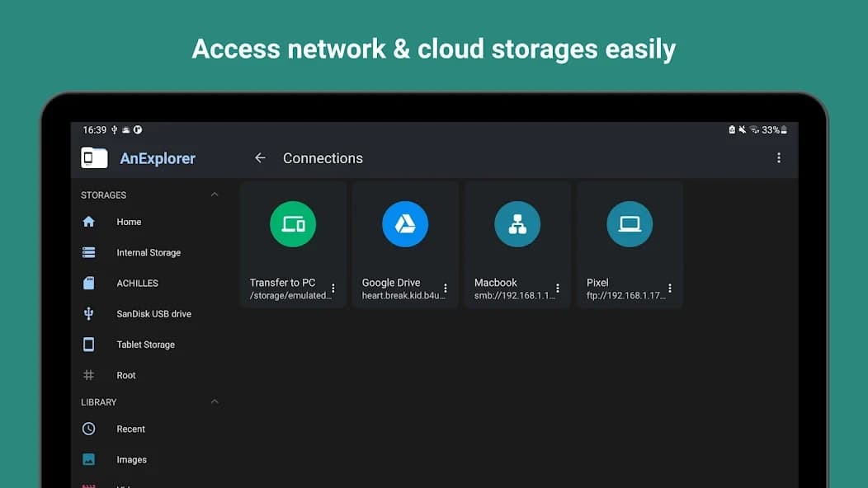Open the Transfer to PC connection icon
The height and width of the screenshot is (488, 868).
click(293, 224)
